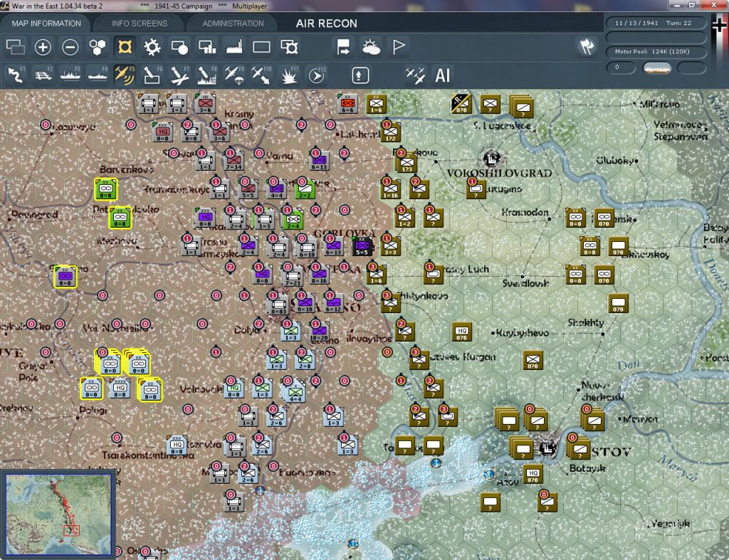
Task: Select Air Transport mode F9
Action: point(234,75)
